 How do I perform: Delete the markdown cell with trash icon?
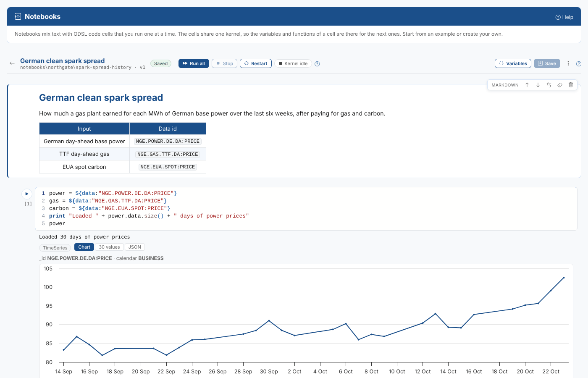[571, 85]
